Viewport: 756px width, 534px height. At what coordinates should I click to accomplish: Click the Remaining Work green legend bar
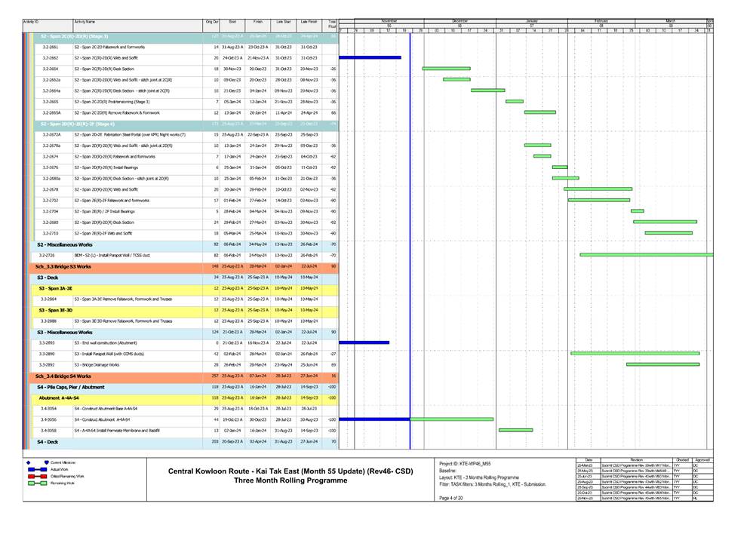click(36, 483)
